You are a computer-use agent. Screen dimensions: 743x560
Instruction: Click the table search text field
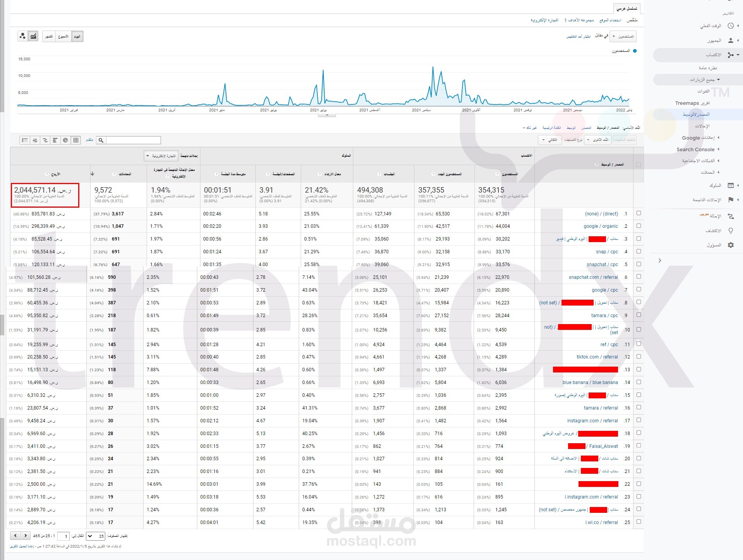133,140
